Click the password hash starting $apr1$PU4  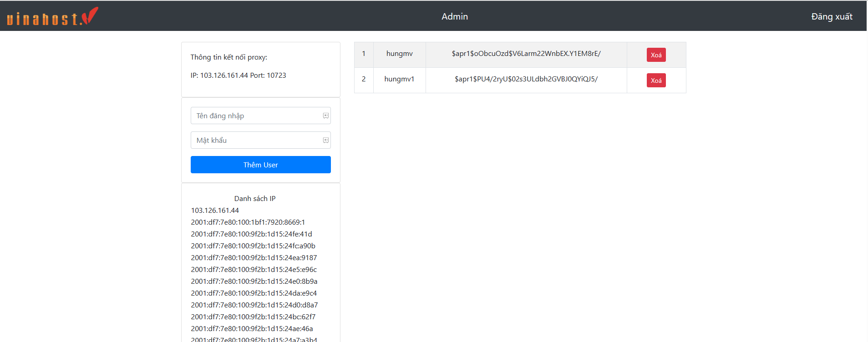[x=526, y=79]
